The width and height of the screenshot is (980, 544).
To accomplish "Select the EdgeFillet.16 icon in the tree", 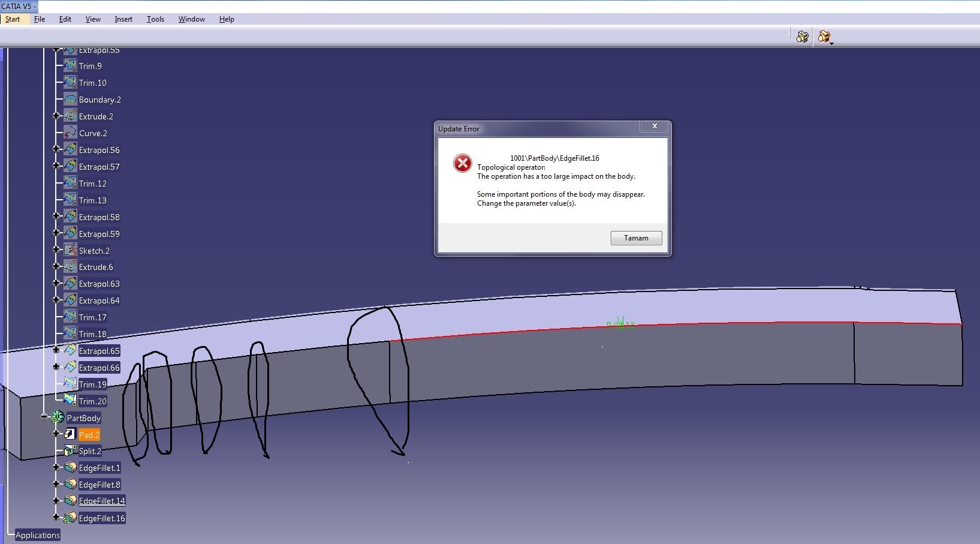I will coord(70,518).
